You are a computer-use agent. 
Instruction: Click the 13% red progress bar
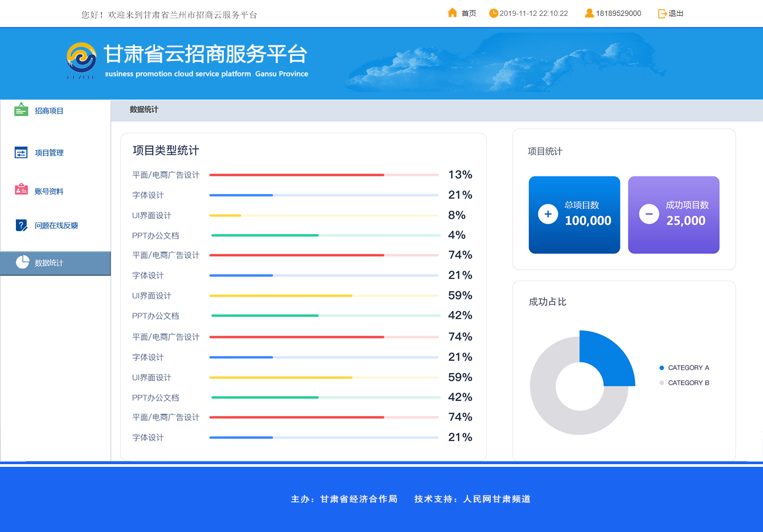pyautogui.click(x=323, y=175)
